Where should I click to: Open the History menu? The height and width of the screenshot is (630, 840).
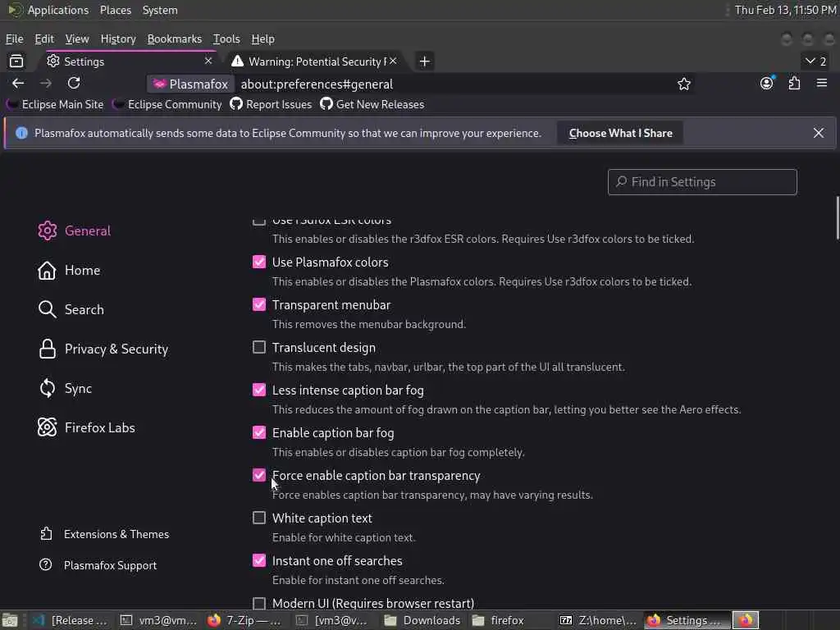point(118,39)
